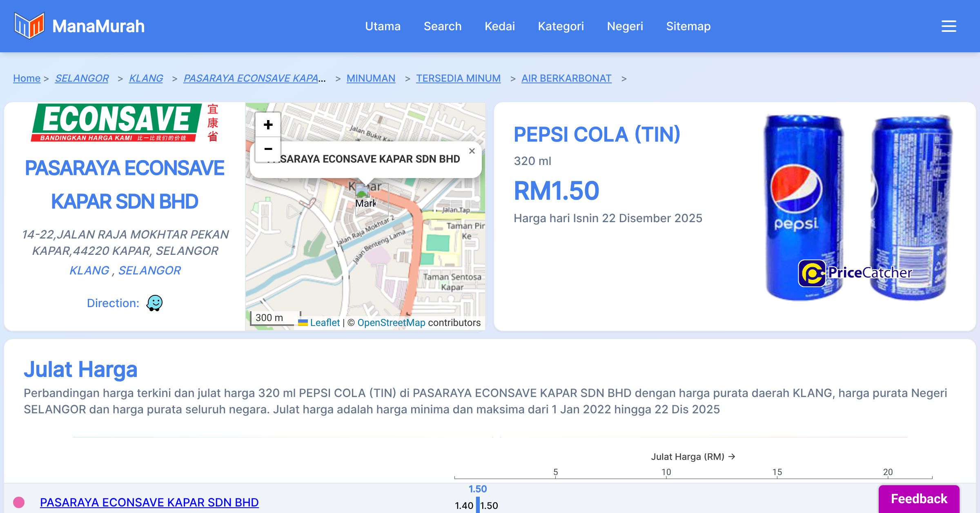Open Waze direction icon
Viewport: 980px width, 513px height.
point(154,303)
